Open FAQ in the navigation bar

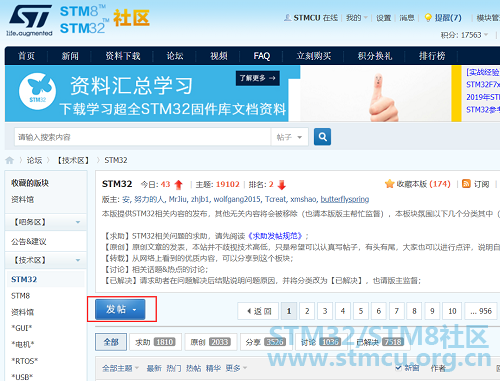[x=262, y=56]
